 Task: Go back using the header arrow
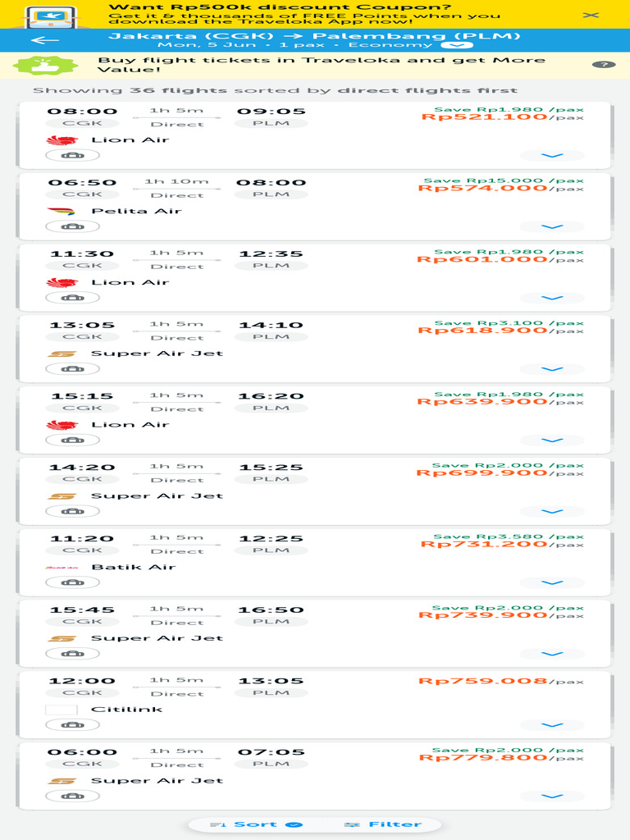pos(47,40)
